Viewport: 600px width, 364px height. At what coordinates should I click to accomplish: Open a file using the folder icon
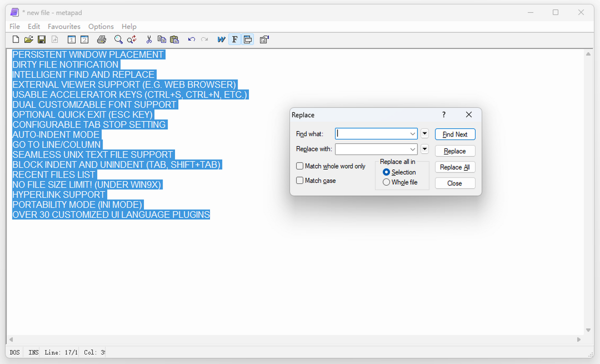coord(28,39)
